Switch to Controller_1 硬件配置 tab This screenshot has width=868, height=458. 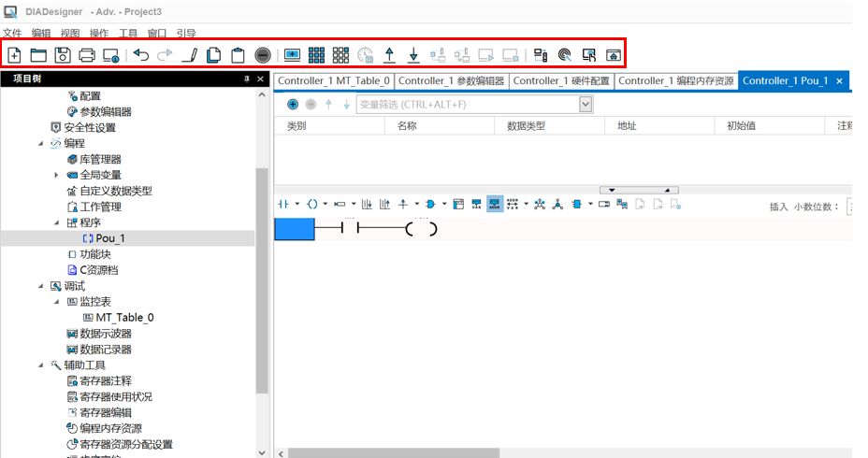coord(561,81)
